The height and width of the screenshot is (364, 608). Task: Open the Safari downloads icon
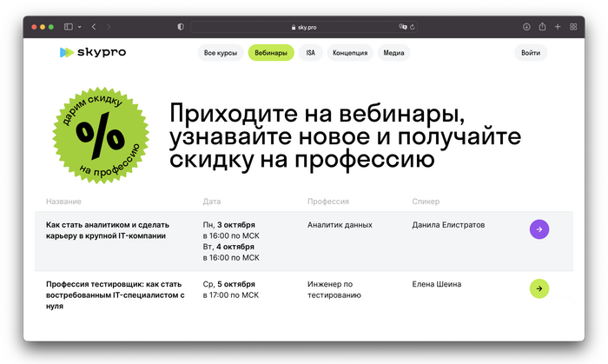click(x=526, y=27)
